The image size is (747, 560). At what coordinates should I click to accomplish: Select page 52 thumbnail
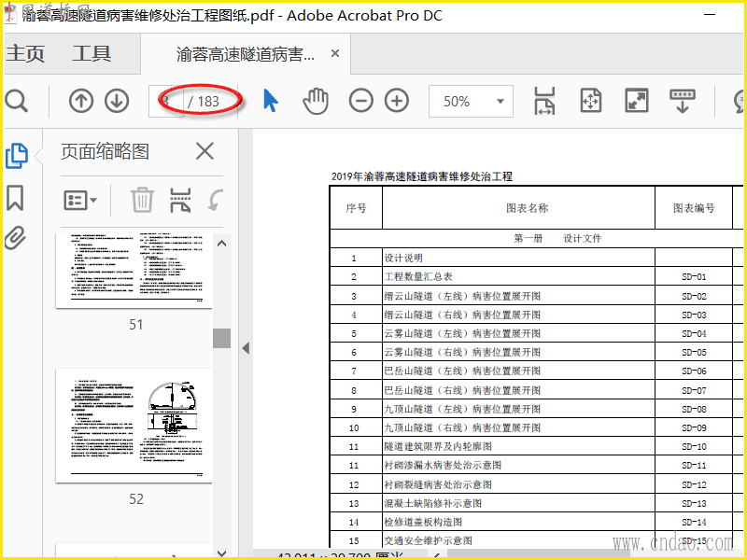pos(134,426)
